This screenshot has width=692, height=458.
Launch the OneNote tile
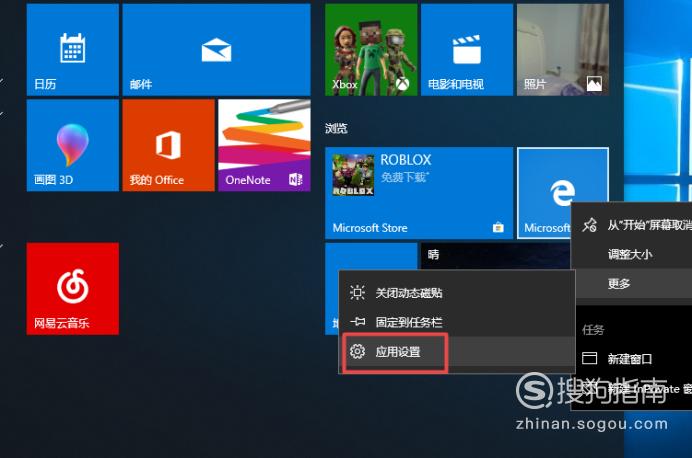264,146
